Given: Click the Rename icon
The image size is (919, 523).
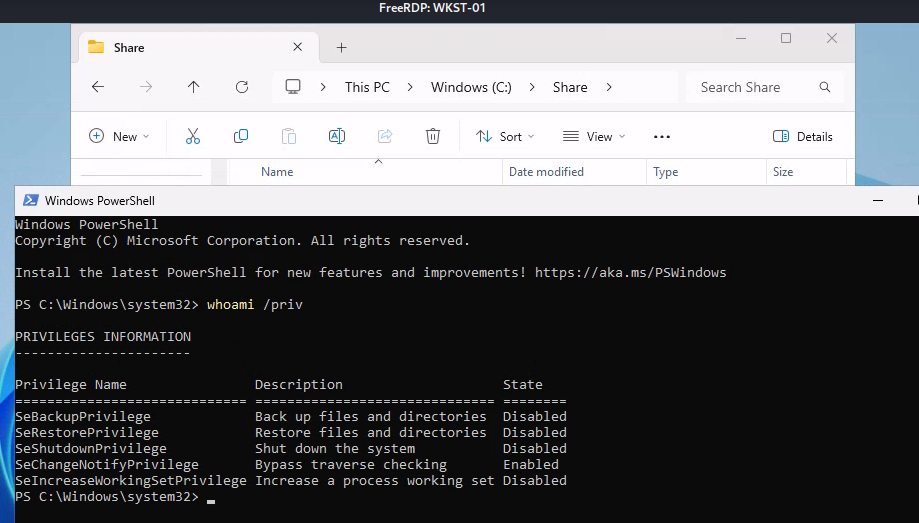Looking at the screenshot, I should coord(337,136).
